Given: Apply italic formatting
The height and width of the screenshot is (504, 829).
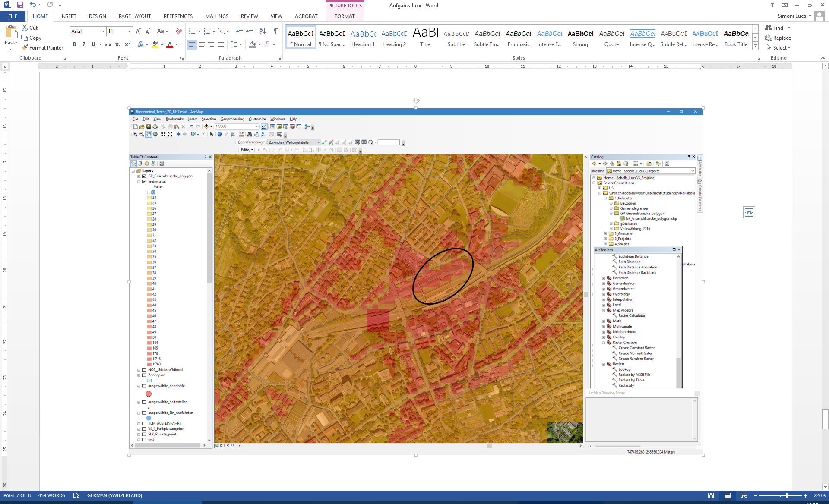Looking at the screenshot, I should pyautogui.click(x=84, y=44).
